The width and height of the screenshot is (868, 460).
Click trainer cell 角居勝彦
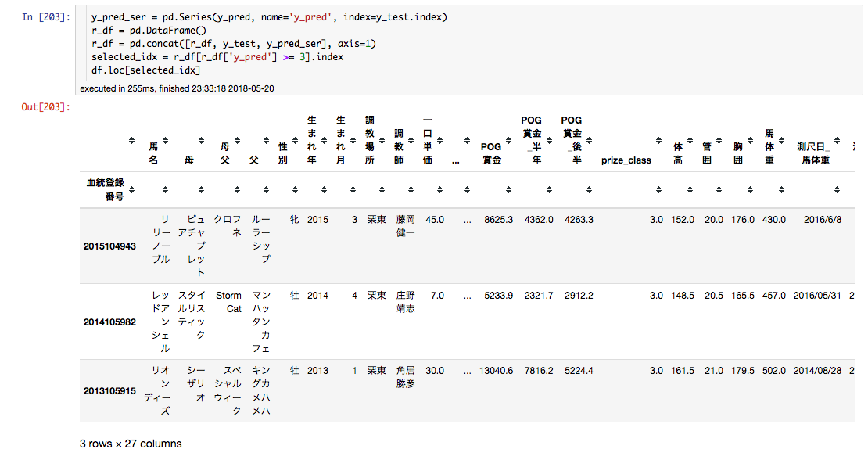point(405,377)
